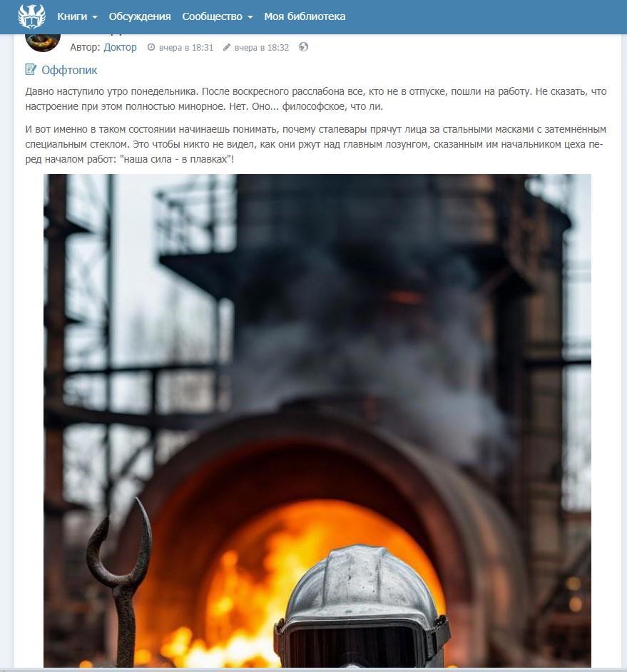Expand the Сообщество dropdown caret

click(x=250, y=17)
